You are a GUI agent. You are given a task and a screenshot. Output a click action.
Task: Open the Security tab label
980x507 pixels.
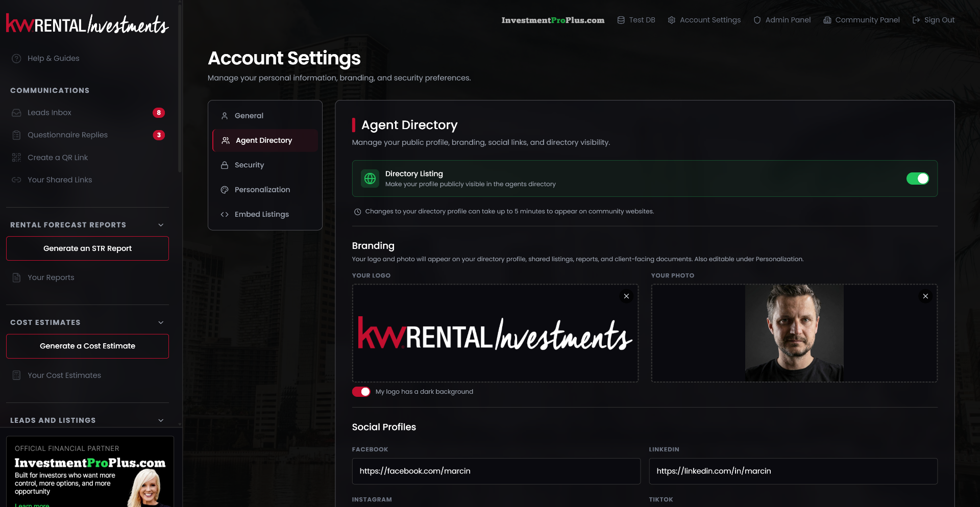click(249, 165)
